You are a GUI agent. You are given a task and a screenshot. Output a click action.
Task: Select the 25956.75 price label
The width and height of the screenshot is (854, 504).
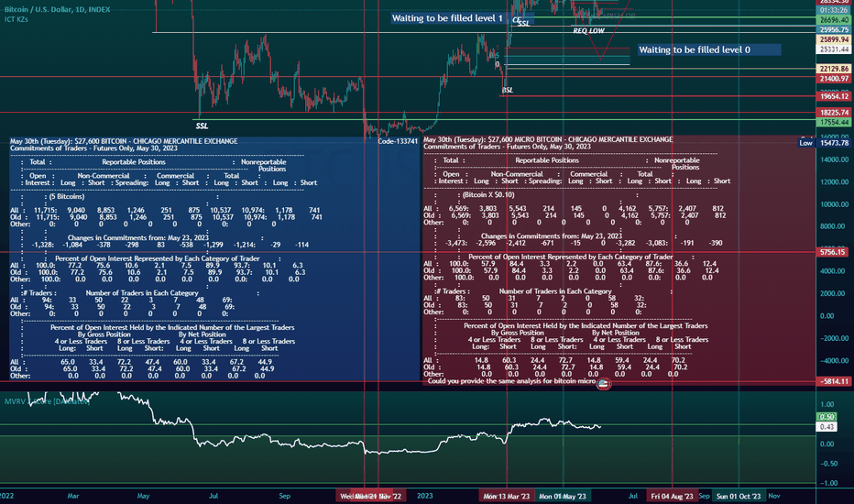(x=834, y=29)
